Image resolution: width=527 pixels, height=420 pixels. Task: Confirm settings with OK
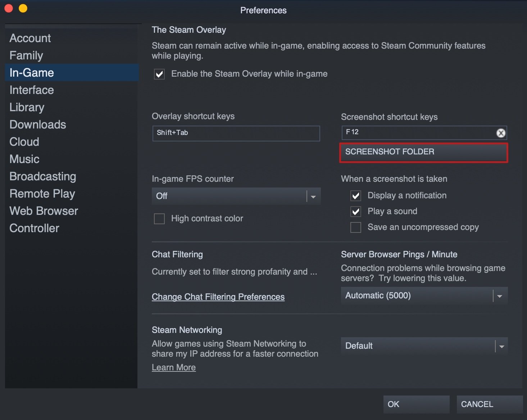tap(416, 404)
